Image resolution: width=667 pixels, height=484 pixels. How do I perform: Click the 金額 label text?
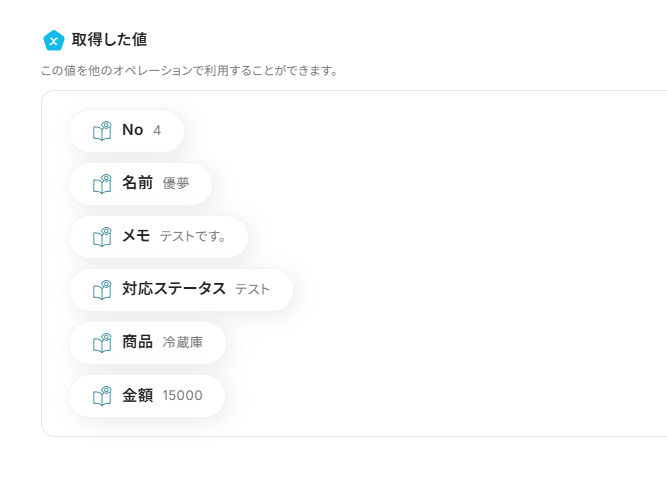pyautogui.click(x=137, y=395)
